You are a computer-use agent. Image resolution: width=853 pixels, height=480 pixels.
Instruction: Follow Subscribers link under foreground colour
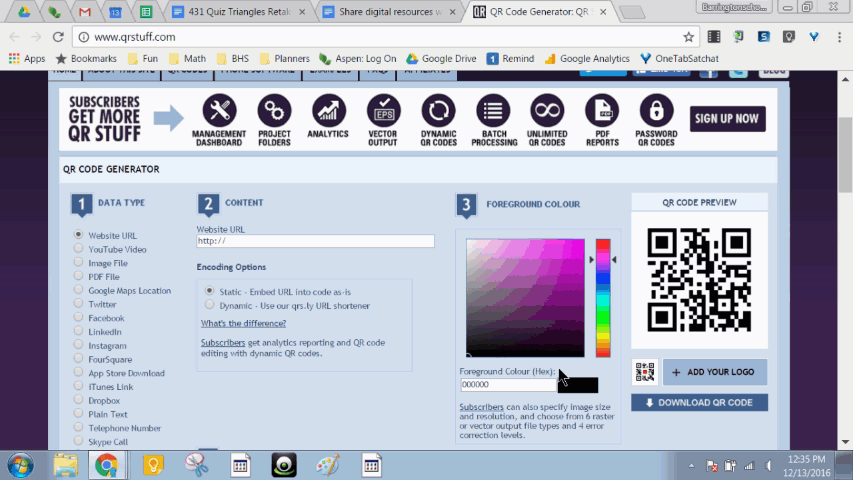point(481,407)
